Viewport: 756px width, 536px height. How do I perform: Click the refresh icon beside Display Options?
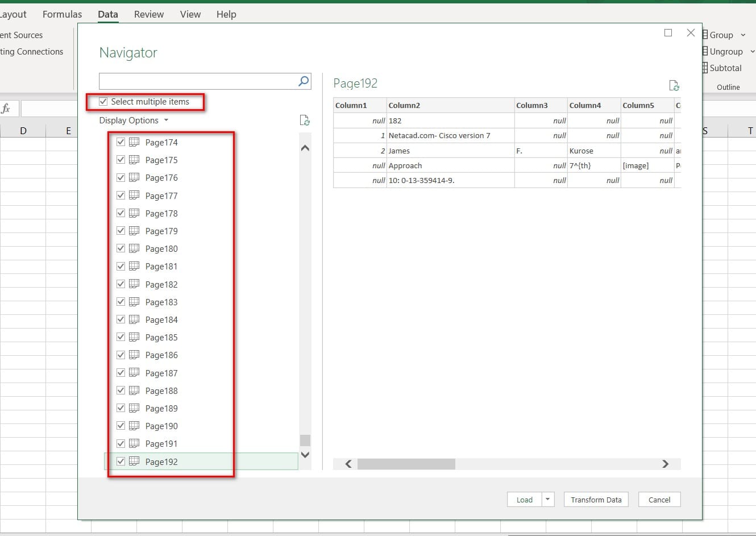click(305, 120)
